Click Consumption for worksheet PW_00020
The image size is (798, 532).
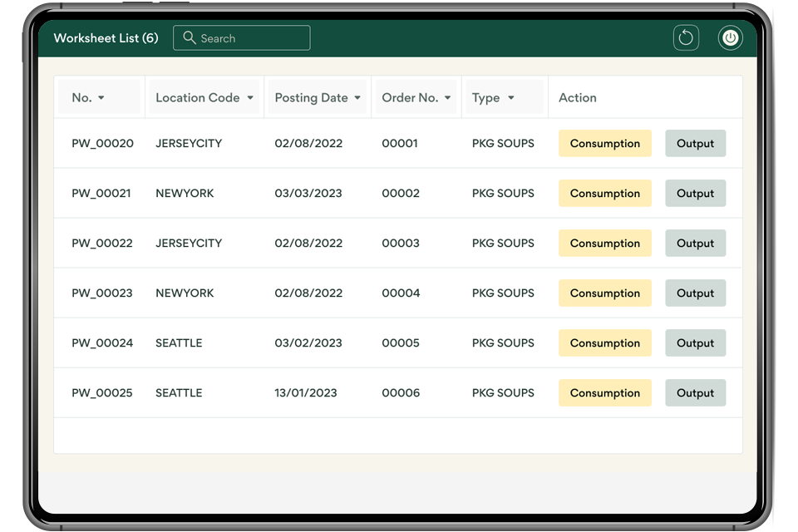coord(604,143)
